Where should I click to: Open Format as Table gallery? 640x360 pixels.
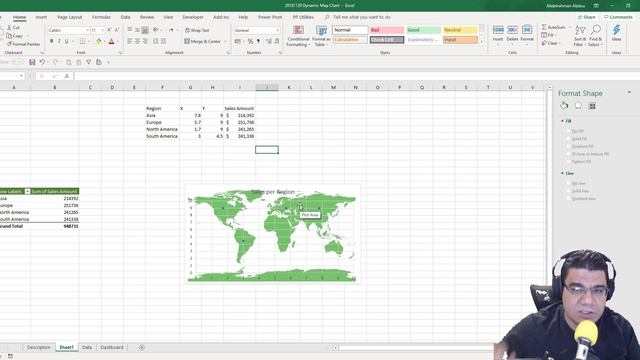(x=321, y=36)
